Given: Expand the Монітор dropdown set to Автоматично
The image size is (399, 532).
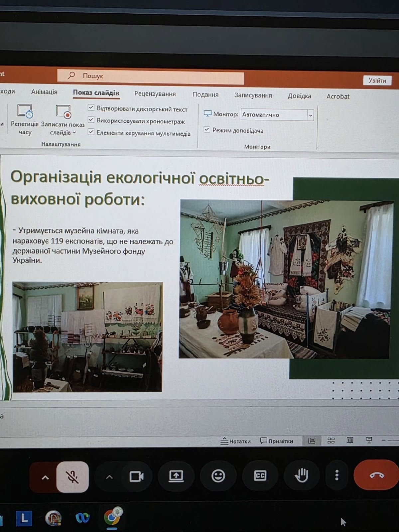Looking at the screenshot, I should pos(310,115).
